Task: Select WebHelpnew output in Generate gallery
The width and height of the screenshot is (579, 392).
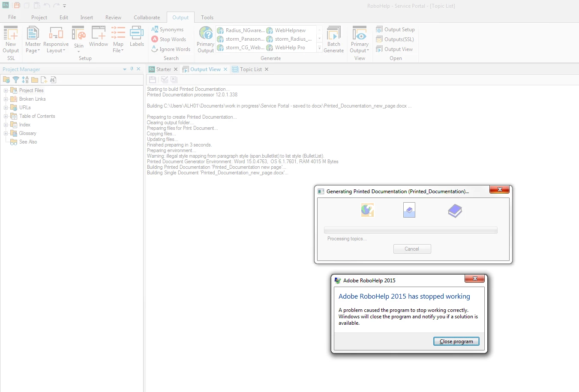Action: 286,30
